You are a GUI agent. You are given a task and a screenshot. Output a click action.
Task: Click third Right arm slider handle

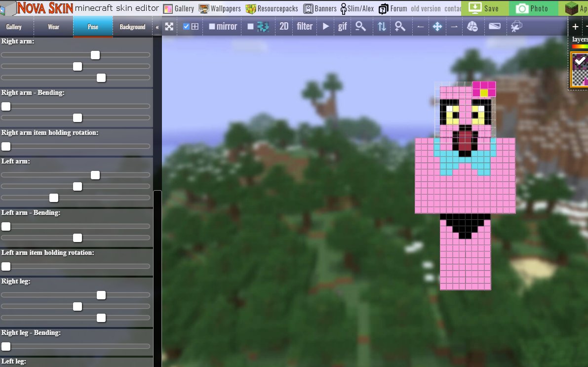(101, 78)
